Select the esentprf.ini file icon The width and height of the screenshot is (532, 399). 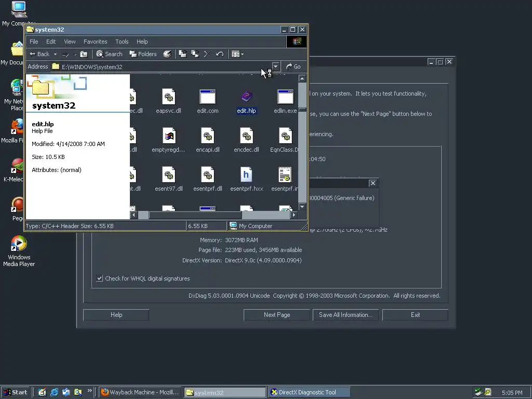[x=285, y=175]
